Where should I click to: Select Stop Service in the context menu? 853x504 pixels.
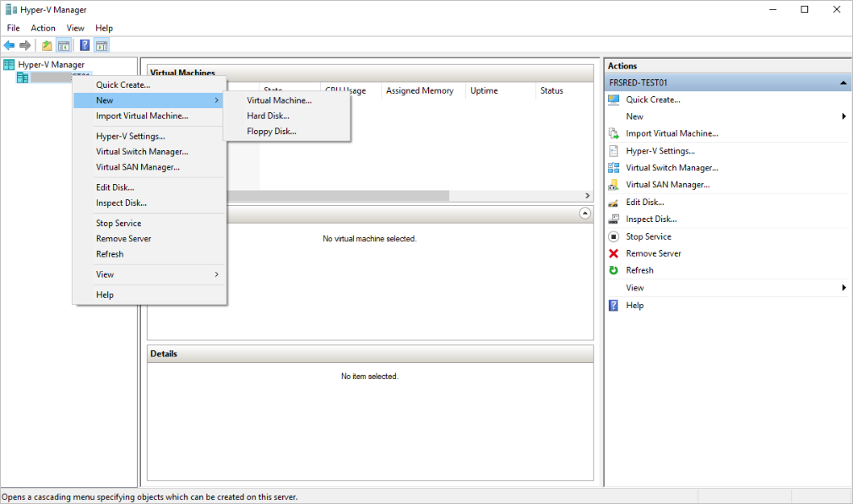tap(118, 223)
